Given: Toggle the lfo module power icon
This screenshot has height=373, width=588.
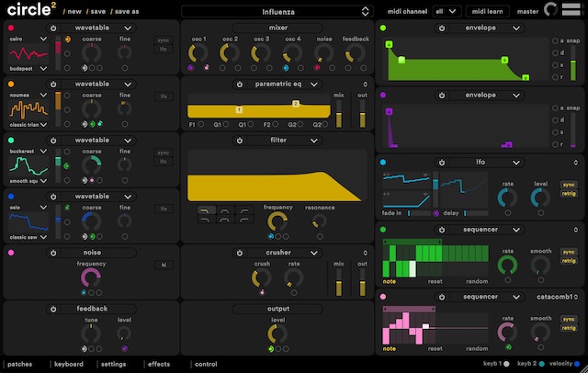Looking at the screenshot, I should point(442,163).
